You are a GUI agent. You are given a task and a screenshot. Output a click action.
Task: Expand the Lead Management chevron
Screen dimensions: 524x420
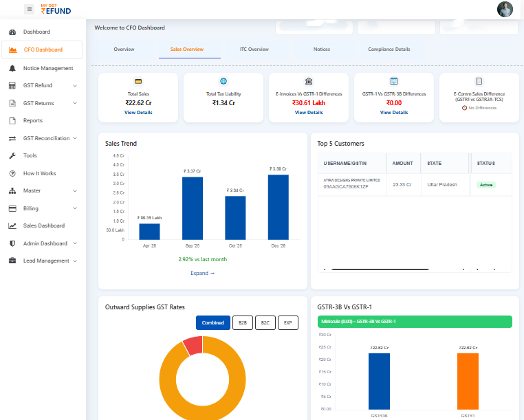pos(75,261)
